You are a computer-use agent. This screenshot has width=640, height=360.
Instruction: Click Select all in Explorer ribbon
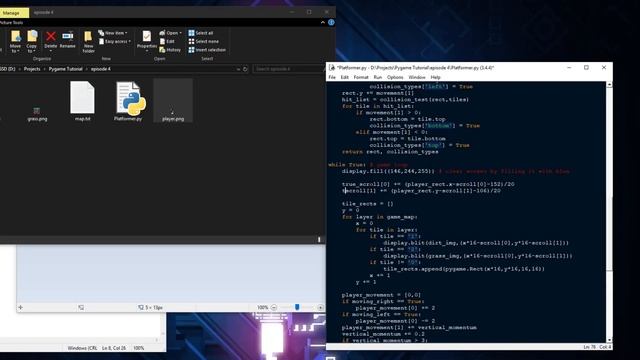[200, 33]
